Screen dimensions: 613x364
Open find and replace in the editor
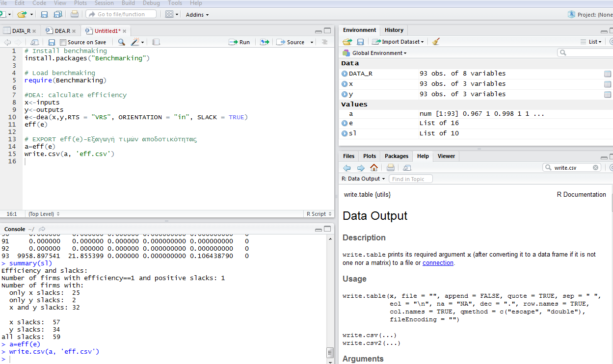pos(121,42)
